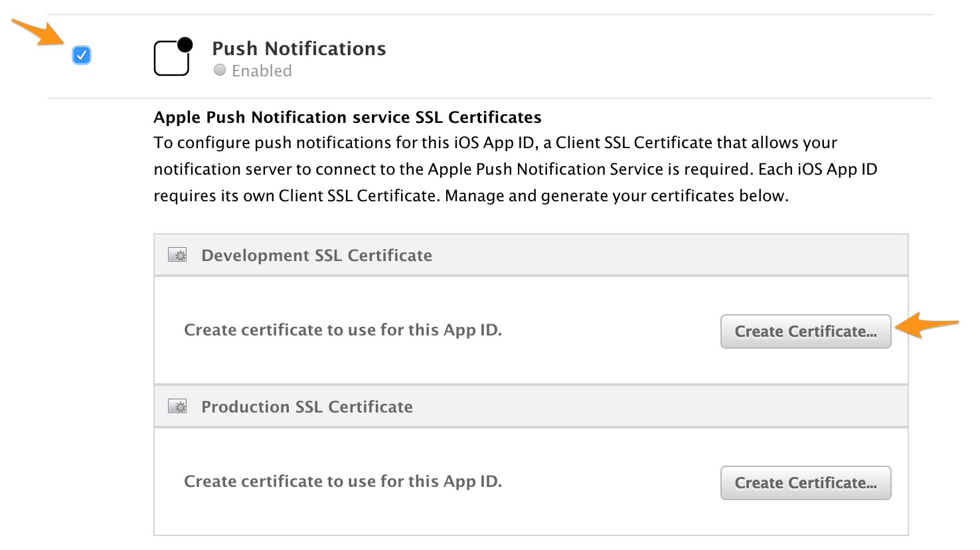Collapse the Development SSL Certificate header
The height and width of the screenshot is (550, 980).
[317, 256]
